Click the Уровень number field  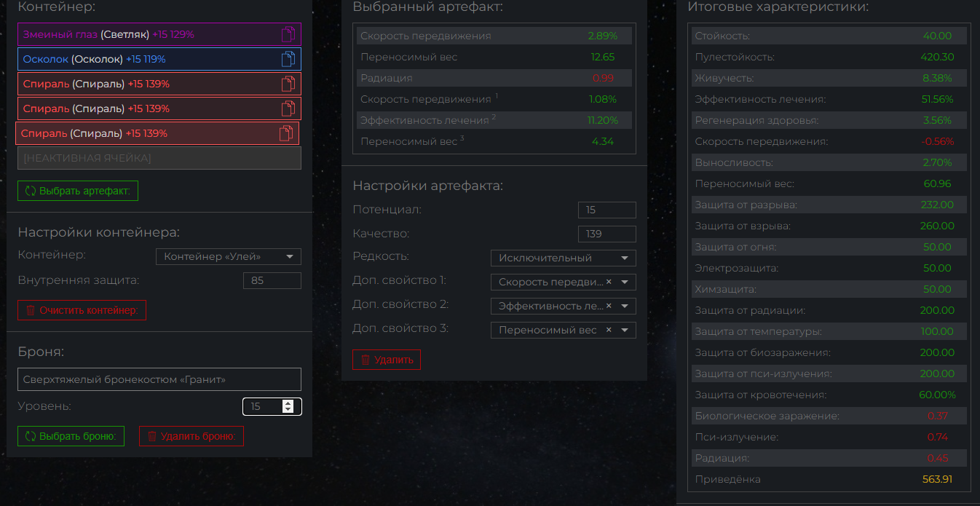[272, 406]
